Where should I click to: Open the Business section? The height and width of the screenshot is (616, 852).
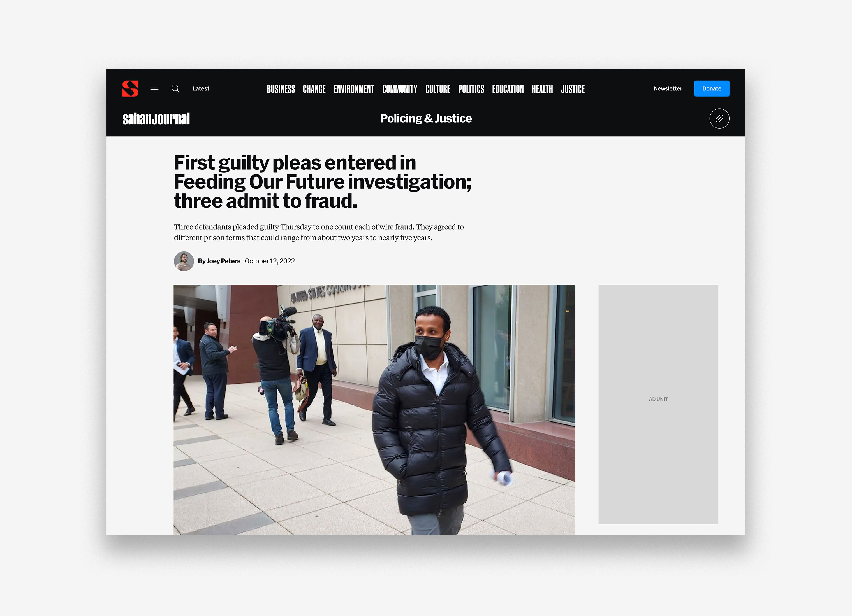coord(281,89)
